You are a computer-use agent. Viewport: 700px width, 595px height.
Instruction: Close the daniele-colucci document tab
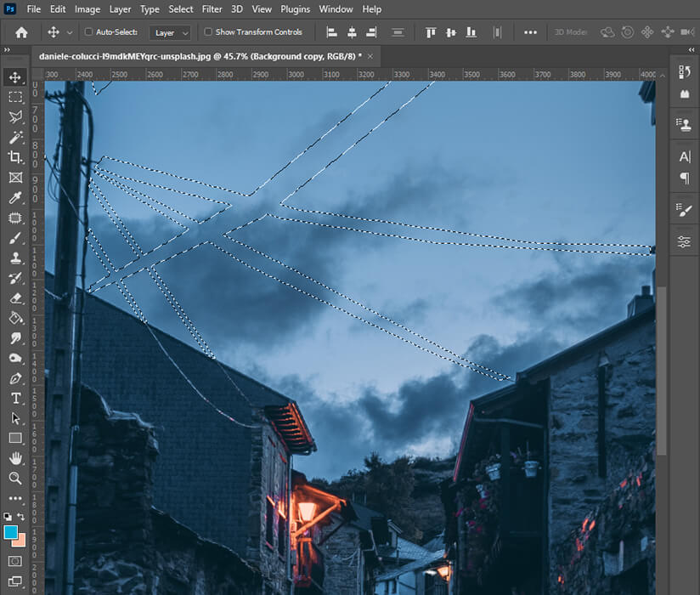370,56
